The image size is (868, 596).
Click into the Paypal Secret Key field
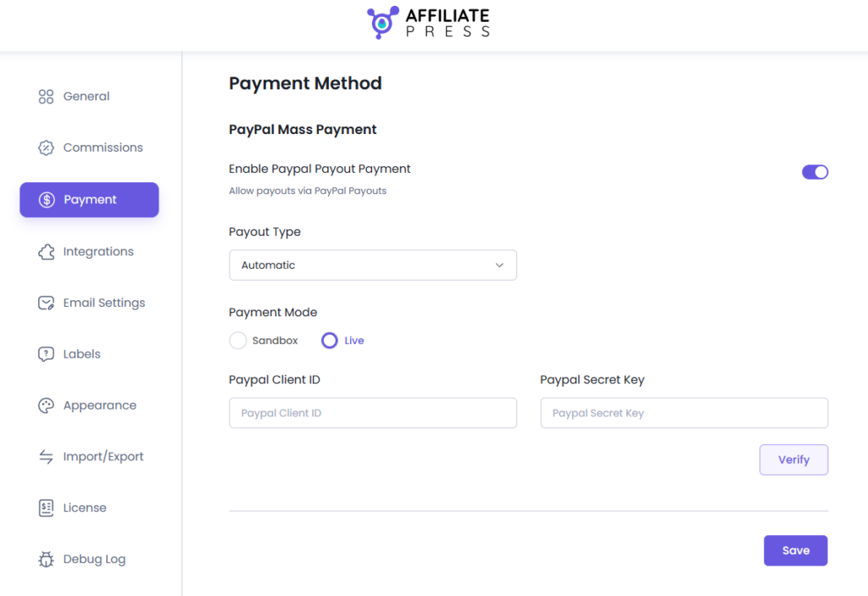(x=683, y=413)
